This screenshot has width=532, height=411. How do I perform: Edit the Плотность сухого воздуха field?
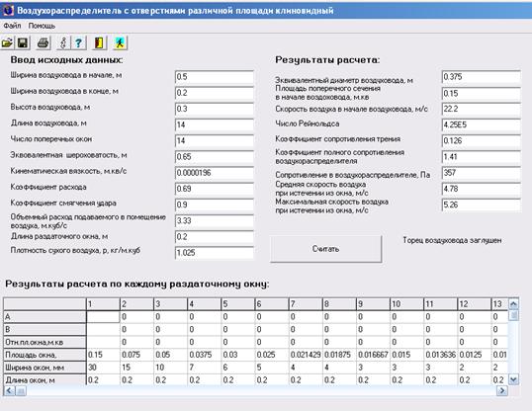click(215, 253)
